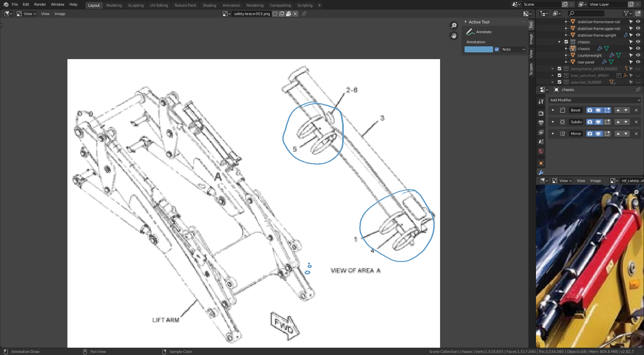Screen dimensions: 644x355
Task: Open the annotation Note layer dropdown
Action: [x=513, y=49]
